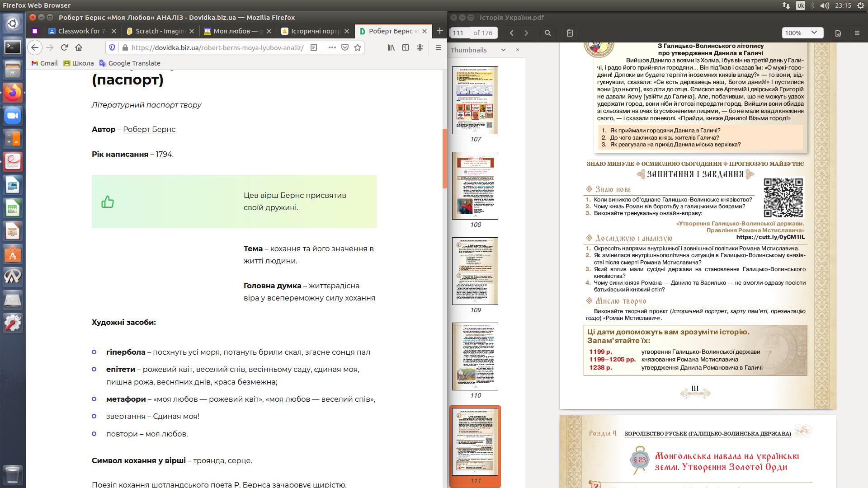Image resolution: width=868 pixels, height=488 pixels.
Task: Go to next page in PDF viewer
Action: click(x=526, y=33)
